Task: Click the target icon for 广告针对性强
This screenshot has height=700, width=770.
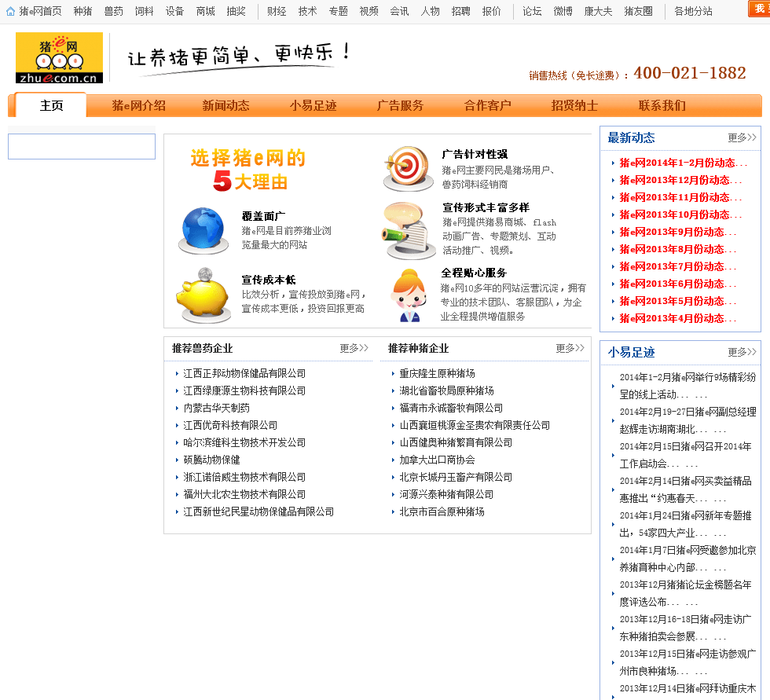Action: (x=408, y=168)
